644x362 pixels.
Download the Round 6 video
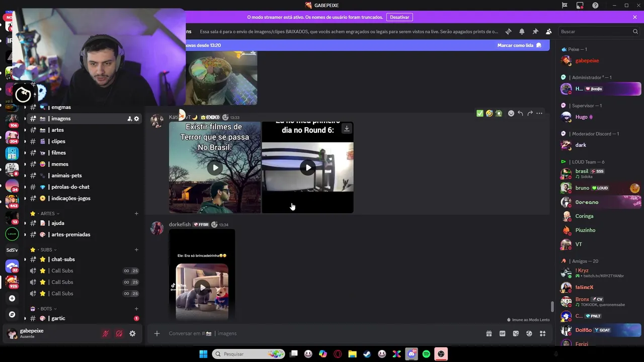(347, 128)
